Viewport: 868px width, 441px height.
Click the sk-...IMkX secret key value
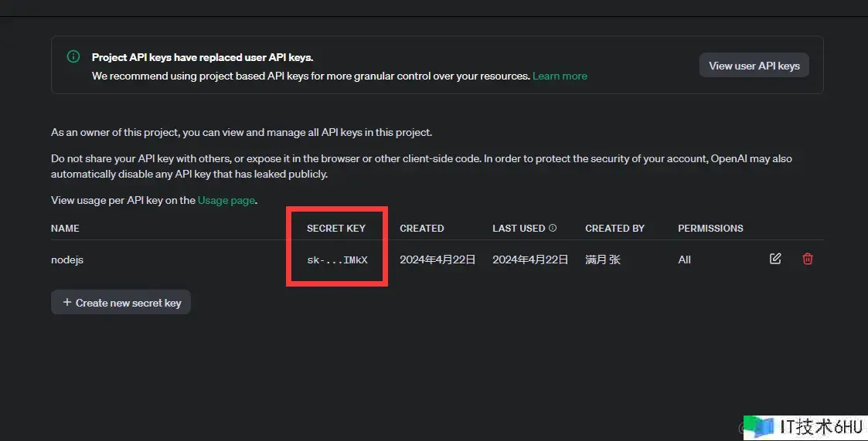coord(337,260)
